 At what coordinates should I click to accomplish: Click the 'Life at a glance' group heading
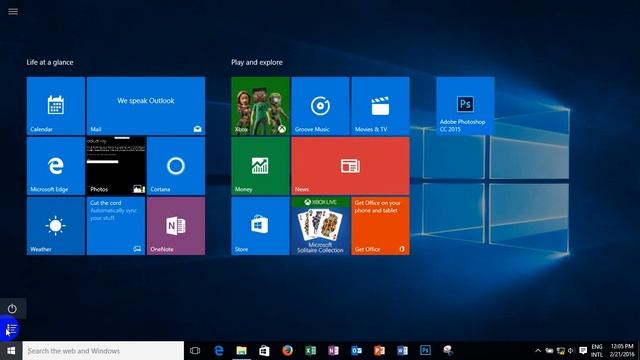(x=50, y=62)
